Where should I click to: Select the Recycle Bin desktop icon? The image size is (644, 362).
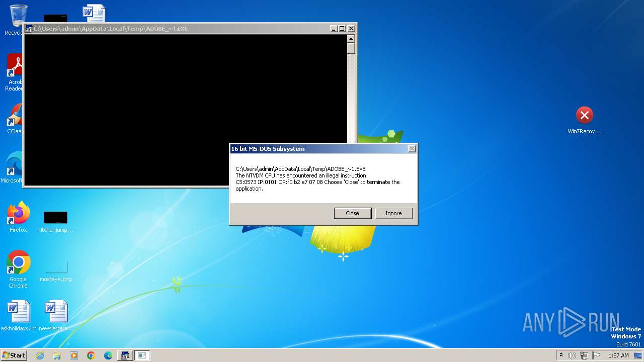pyautogui.click(x=18, y=20)
